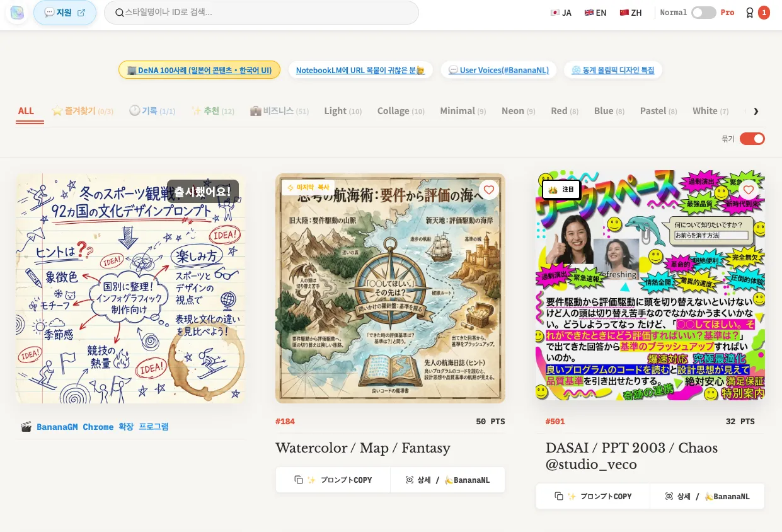Open the 지원 support button

tap(65, 13)
